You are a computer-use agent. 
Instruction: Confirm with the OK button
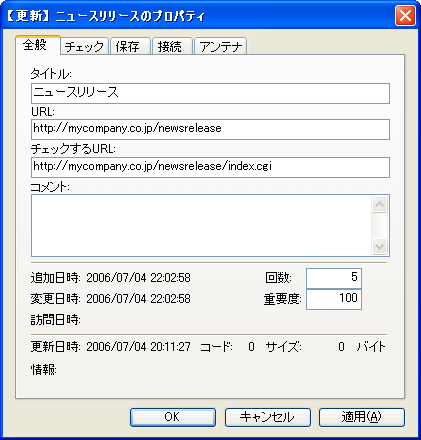click(173, 417)
